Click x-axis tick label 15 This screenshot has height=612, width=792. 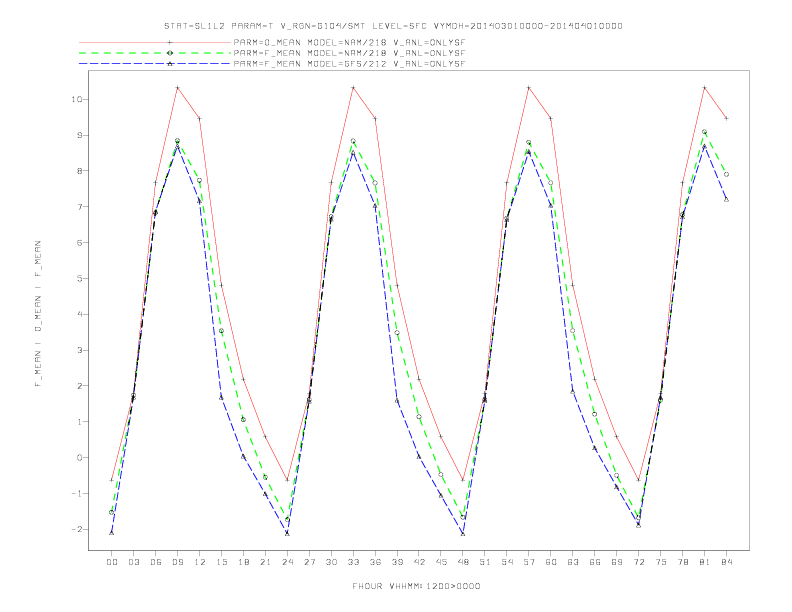tap(221, 562)
